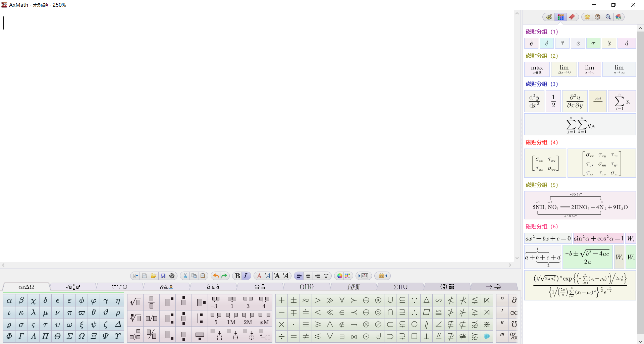644x344 pixels.
Task: Click the red bookmark panel icon
Action: (572, 17)
